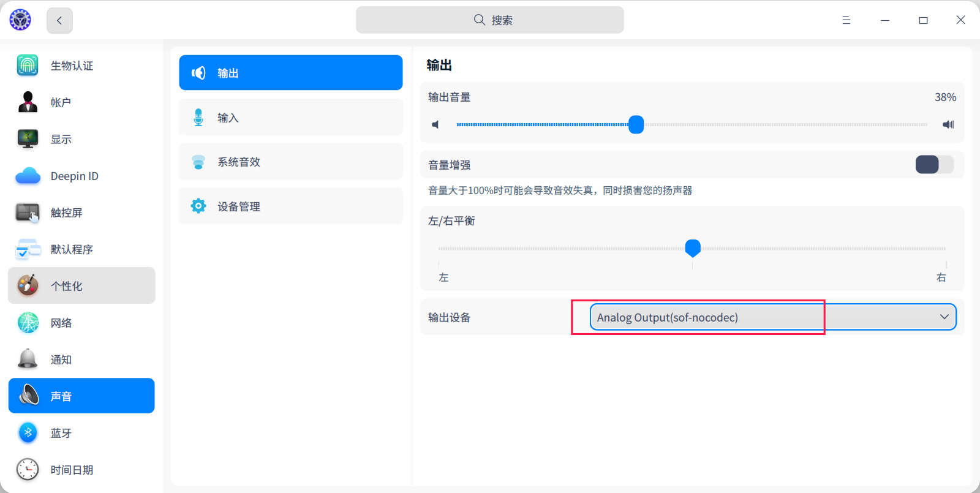
Task: Go back using the back arrow button
Action: click(x=59, y=21)
